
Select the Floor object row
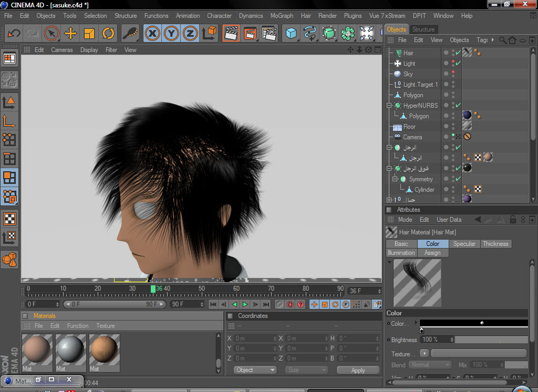coord(409,127)
